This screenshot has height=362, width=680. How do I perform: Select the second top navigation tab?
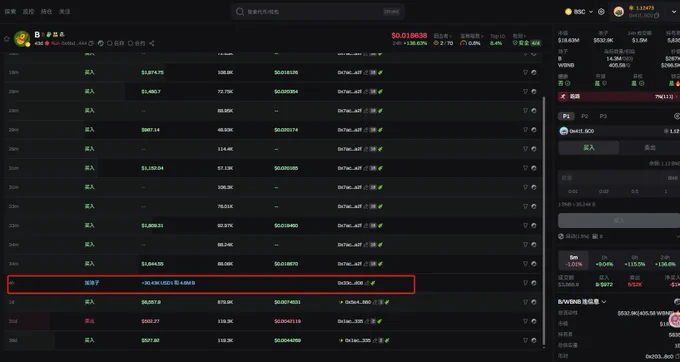click(x=28, y=12)
